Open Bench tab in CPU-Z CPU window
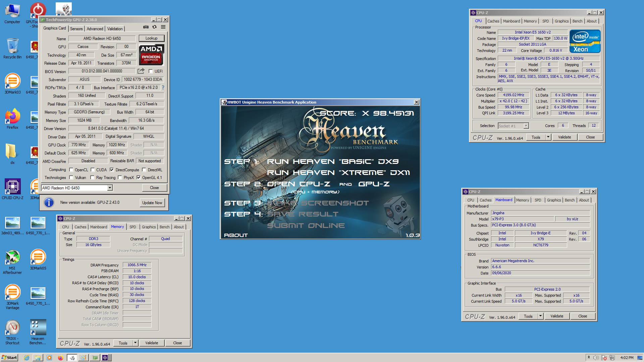This screenshot has height=362, width=644. [x=577, y=21]
